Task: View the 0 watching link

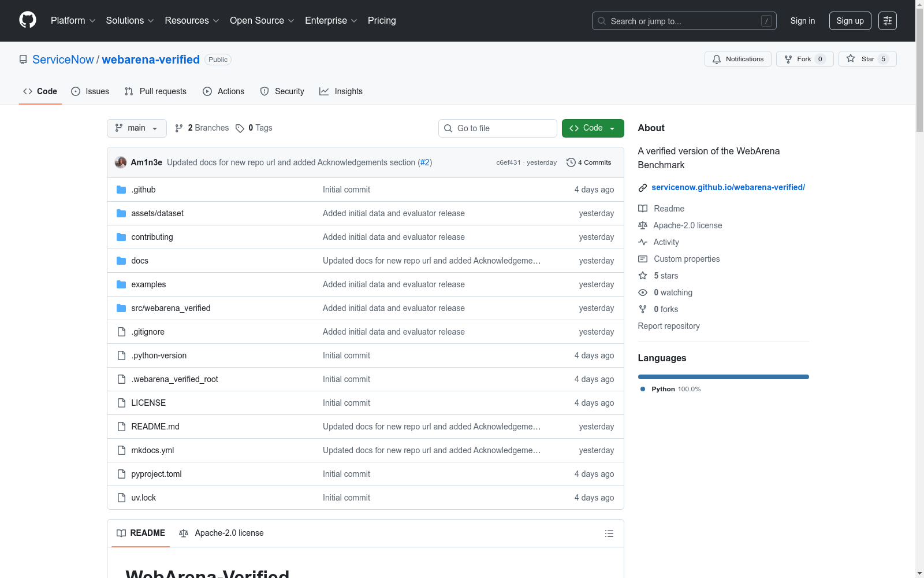Action: [x=665, y=292]
